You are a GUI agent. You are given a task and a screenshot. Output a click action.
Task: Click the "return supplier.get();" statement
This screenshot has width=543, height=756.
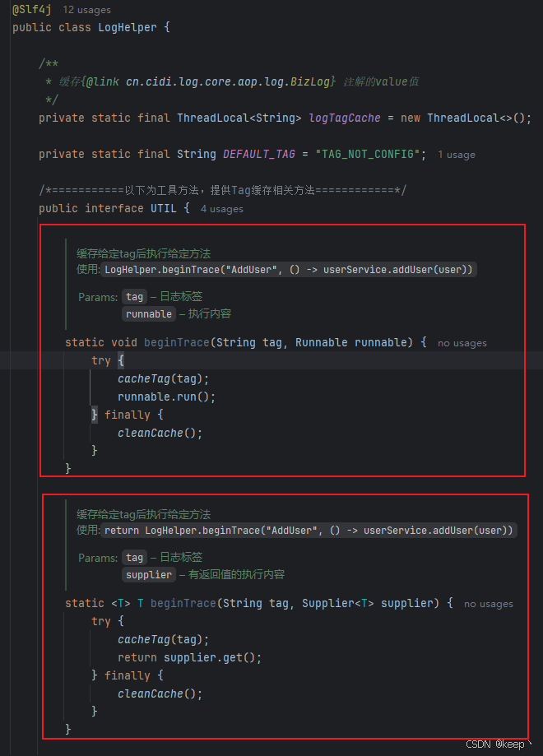pos(189,657)
